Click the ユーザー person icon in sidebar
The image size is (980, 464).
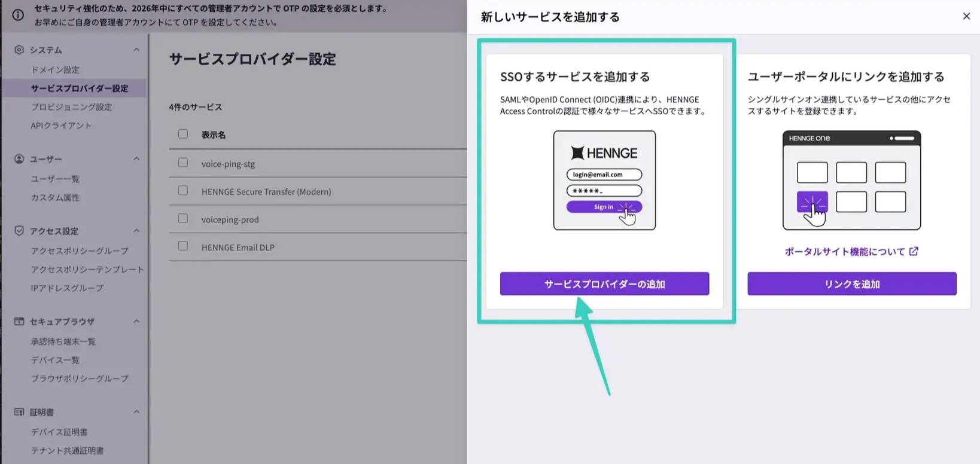point(19,159)
